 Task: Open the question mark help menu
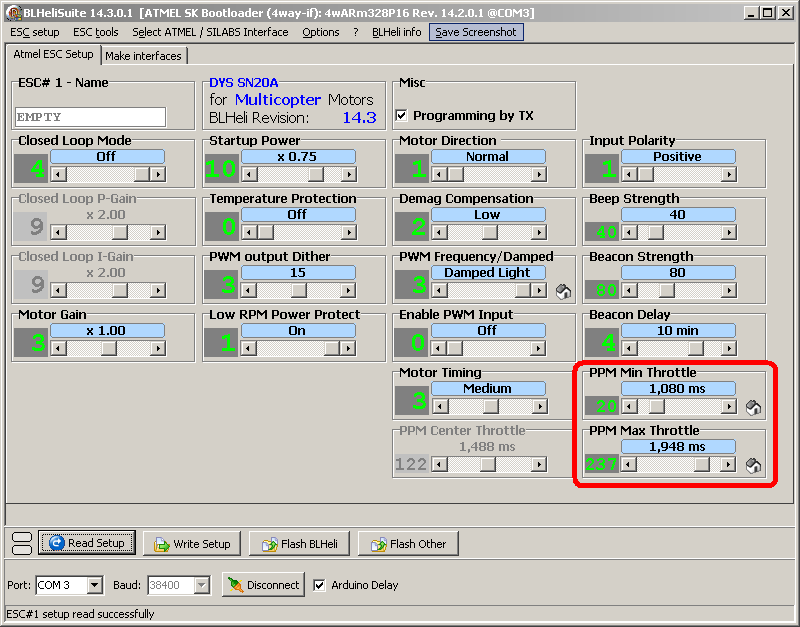pos(356,32)
